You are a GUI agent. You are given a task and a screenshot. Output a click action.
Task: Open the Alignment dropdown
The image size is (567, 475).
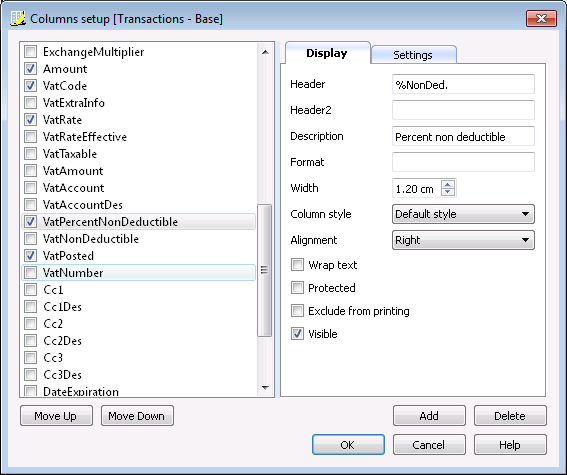coord(463,240)
